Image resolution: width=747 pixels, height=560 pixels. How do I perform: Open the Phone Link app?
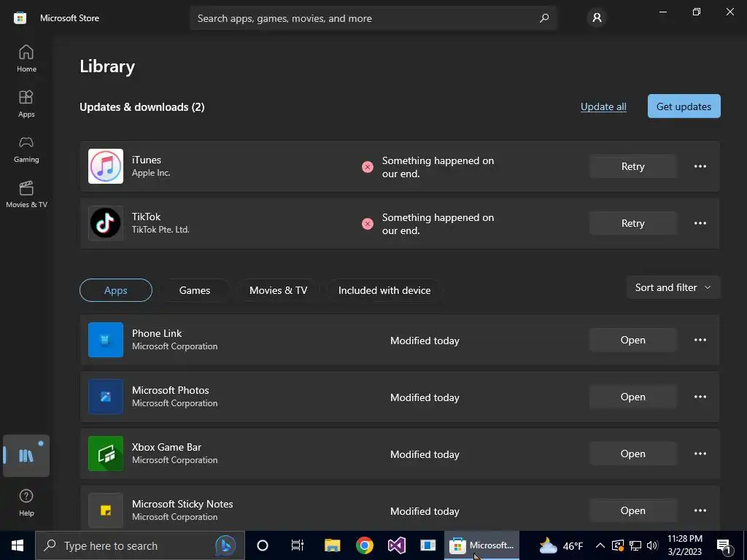(632, 340)
